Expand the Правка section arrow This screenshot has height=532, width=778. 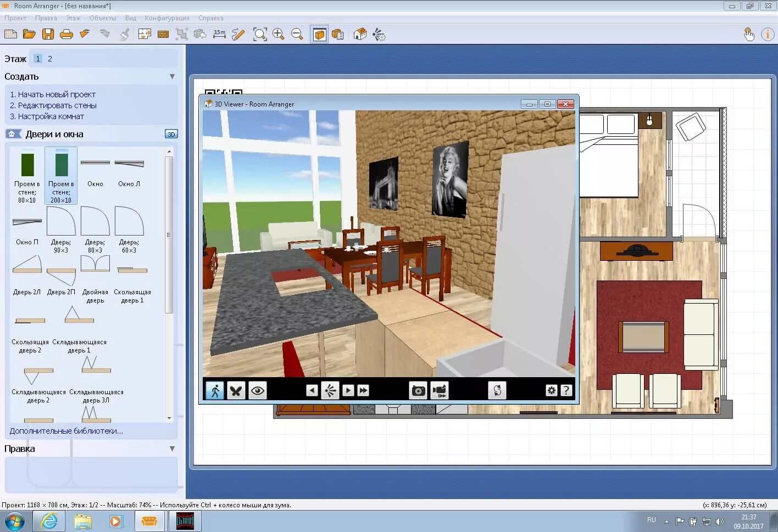pyautogui.click(x=172, y=449)
